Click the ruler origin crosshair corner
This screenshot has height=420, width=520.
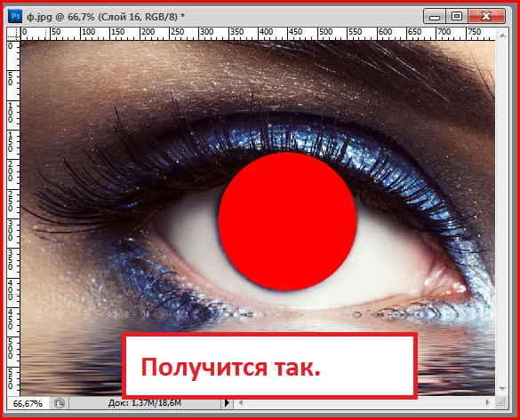(x=13, y=34)
